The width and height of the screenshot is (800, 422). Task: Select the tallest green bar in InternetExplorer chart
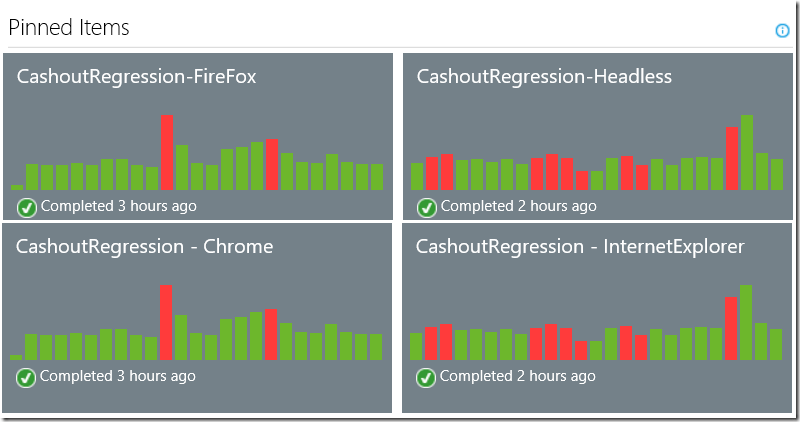(x=746, y=322)
